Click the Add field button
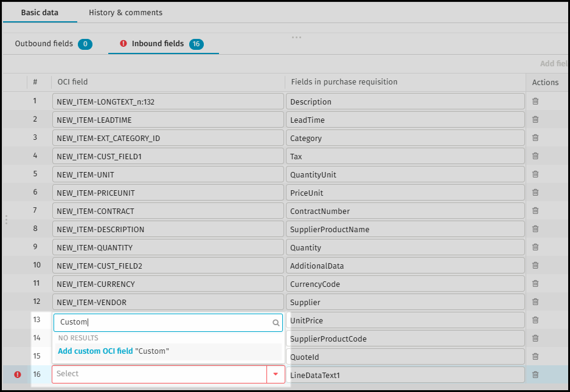This screenshot has height=392, width=570. (555, 64)
